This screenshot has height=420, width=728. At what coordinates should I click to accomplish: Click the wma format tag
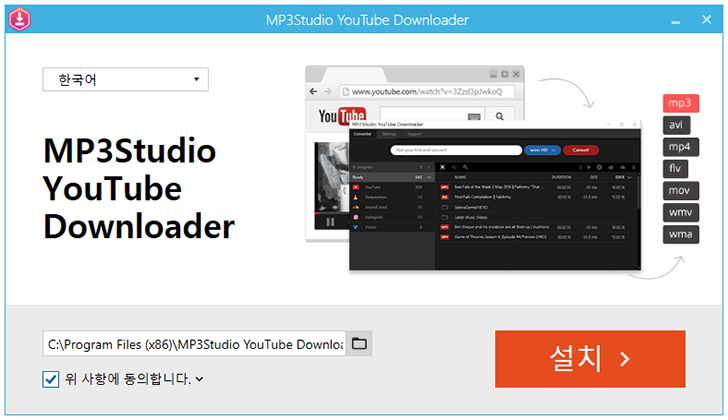click(x=680, y=234)
